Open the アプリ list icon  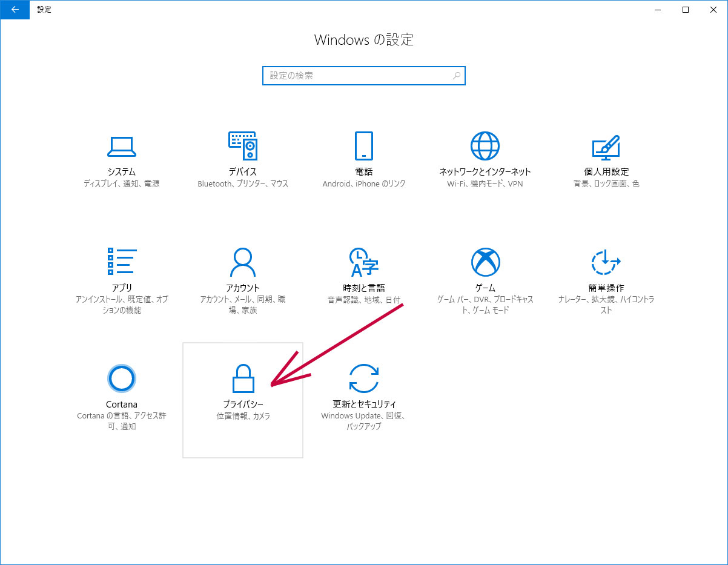tap(122, 262)
